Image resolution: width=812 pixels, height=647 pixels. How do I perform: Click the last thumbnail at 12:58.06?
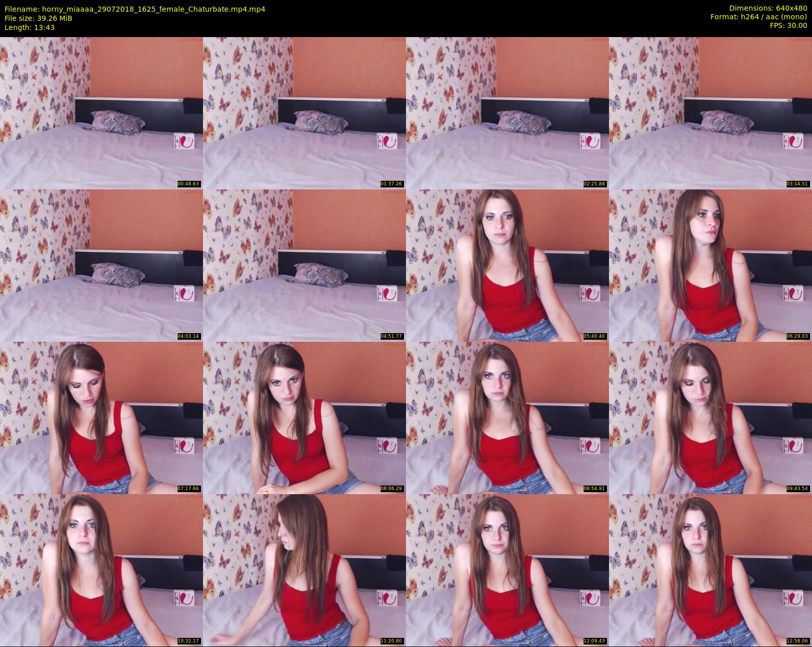(x=710, y=570)
